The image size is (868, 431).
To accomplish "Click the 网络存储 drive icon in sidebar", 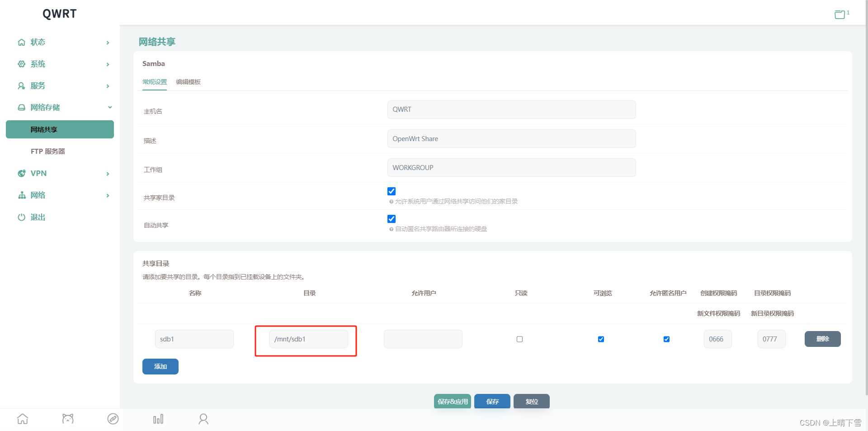I will point(21,107).
